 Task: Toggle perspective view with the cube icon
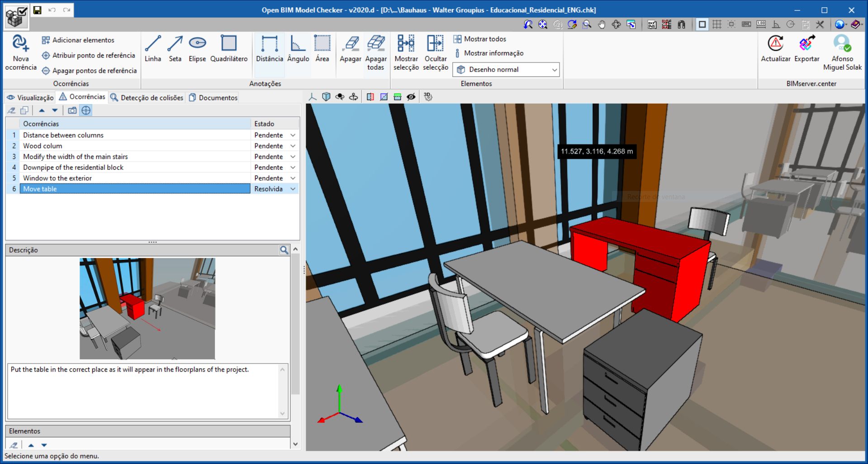tap(326, 96)
